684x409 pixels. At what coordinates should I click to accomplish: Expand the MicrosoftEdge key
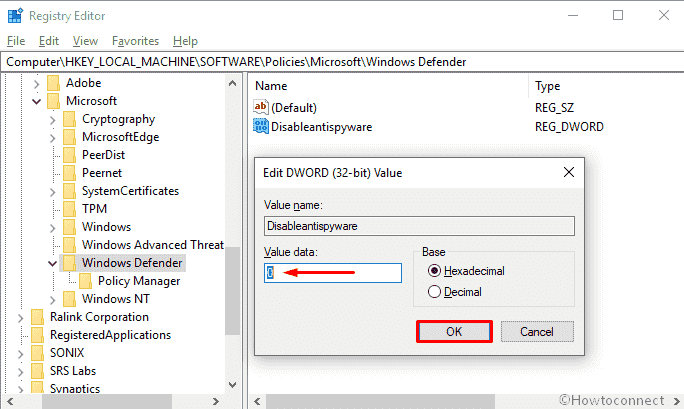point(53,137)
